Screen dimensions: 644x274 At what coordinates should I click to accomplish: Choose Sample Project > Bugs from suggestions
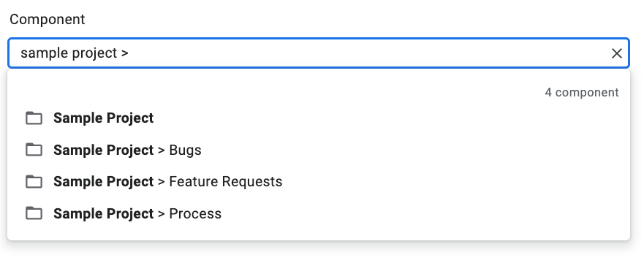[x=318, y=150]
